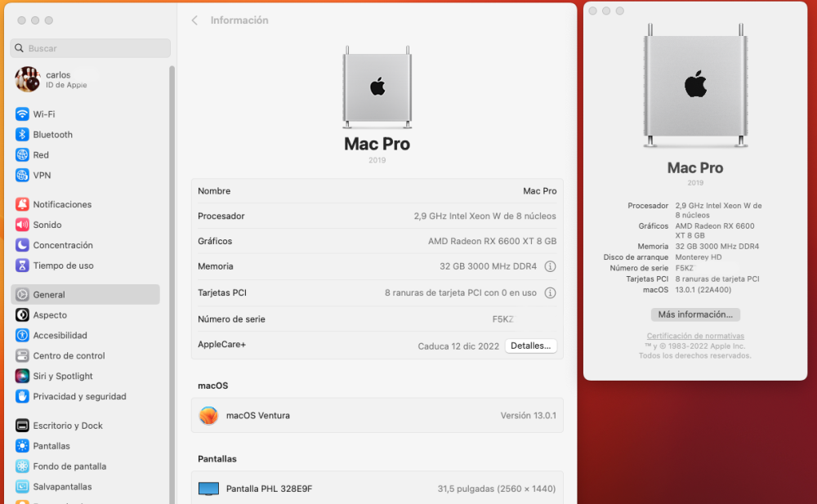The image size is (817, 504).
Task: Open Tiempo de uso hourglass icon
Action: coord(22,265)
